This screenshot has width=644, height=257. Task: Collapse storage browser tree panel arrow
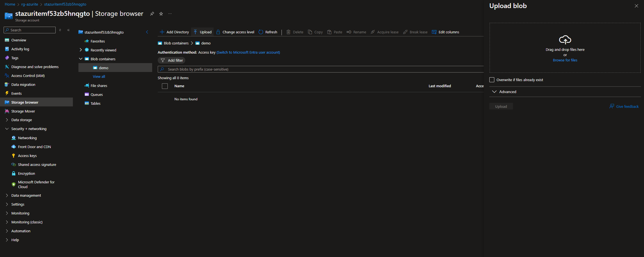point(147,32)
